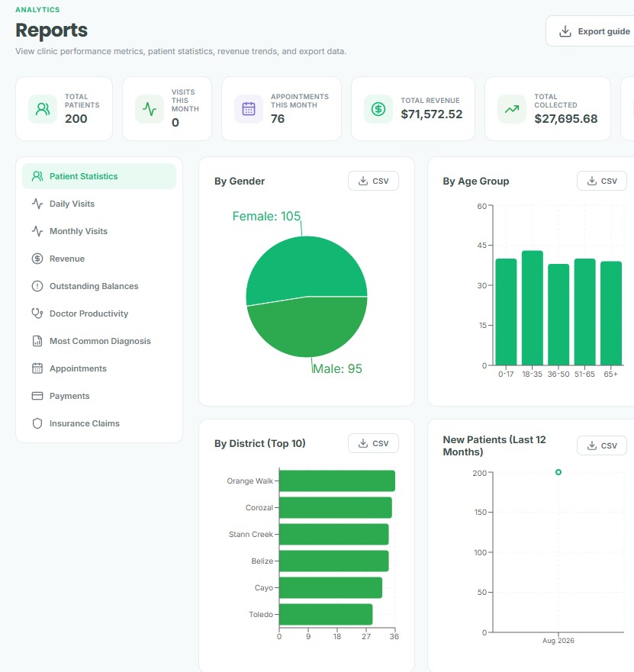The height and width of the screenshot is (672, 634).
Task: Export By Gender chart as CSV
Action: click(x=373, y=181)
